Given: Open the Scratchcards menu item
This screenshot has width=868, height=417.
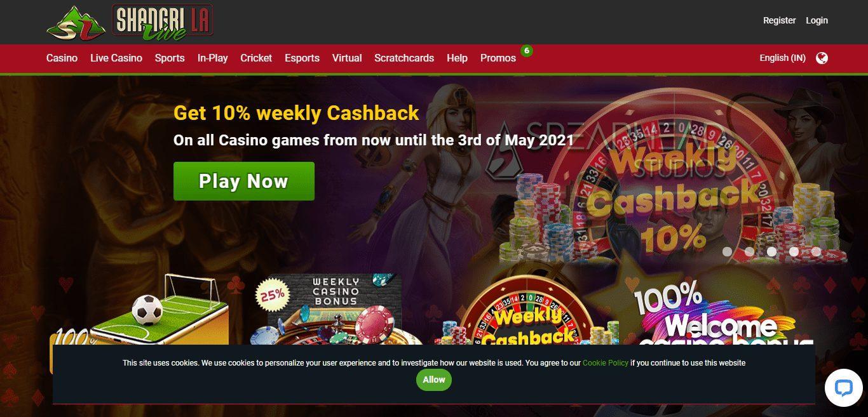Looking at the screenshot, I should 404,58.
